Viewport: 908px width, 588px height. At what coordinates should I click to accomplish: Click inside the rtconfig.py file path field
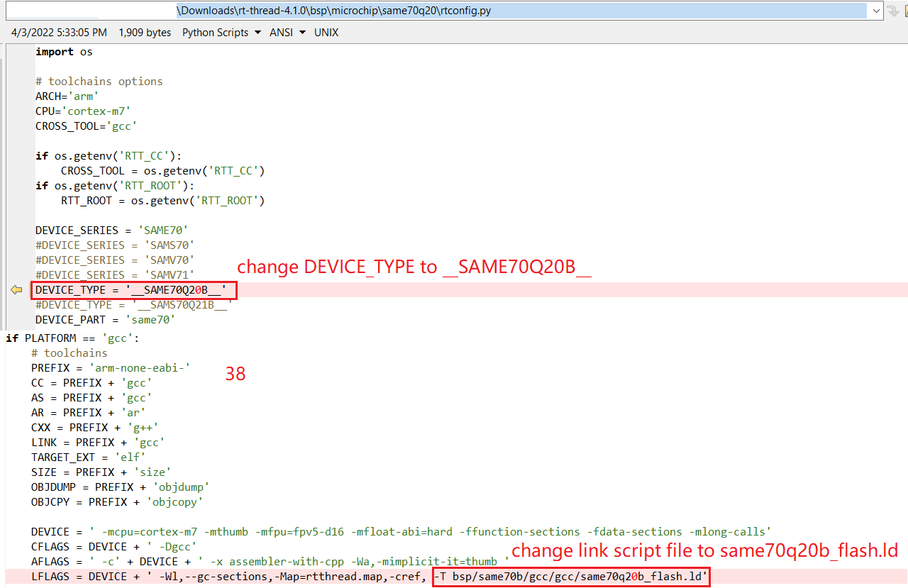(497, 11)
